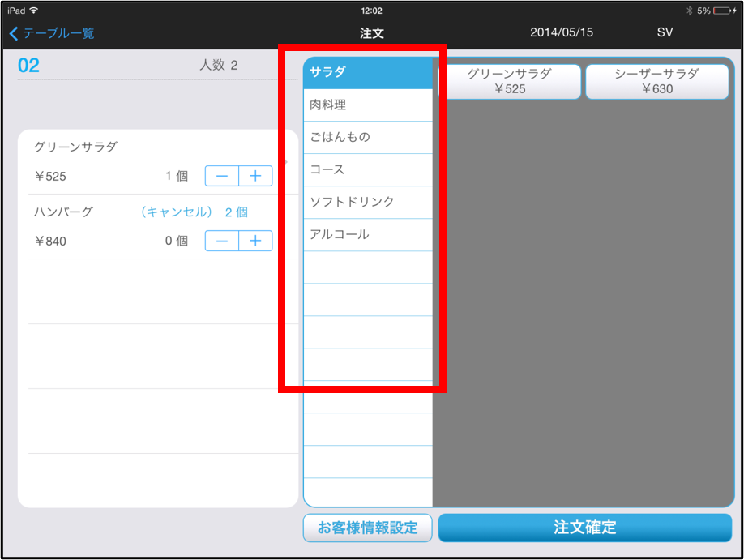The image size is (744, 560).
Task: Increase ハンバーグ quantity with plus
Action: (x=256, y=241)
